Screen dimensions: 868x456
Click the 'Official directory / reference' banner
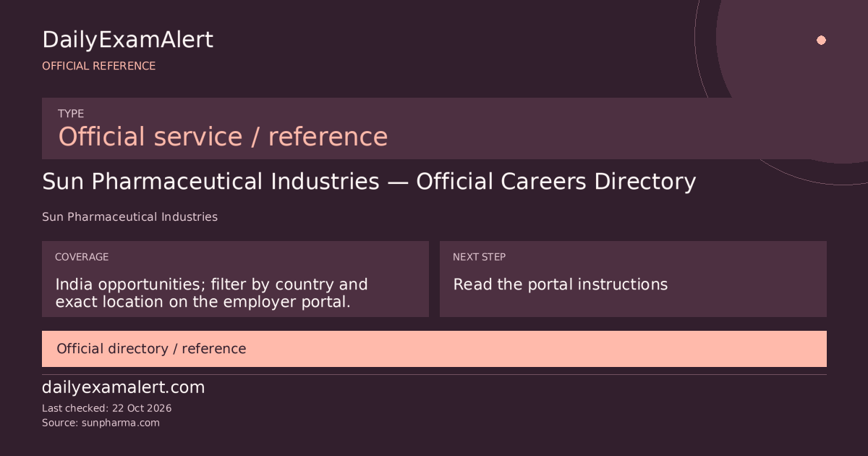point(434,349)
